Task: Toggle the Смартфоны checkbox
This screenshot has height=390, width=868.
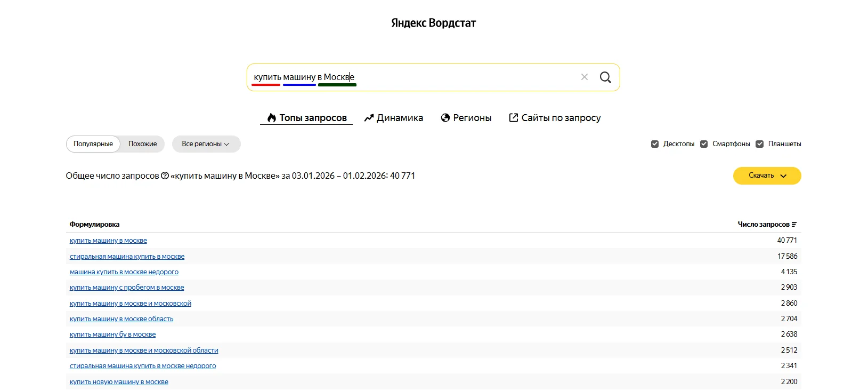Action: [704, 144]
